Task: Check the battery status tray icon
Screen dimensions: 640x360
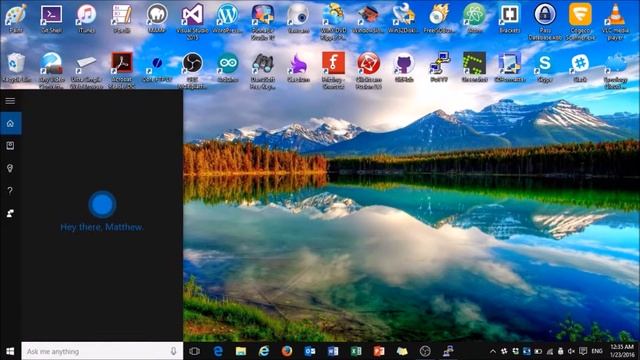Action: (x=538, y=351)
